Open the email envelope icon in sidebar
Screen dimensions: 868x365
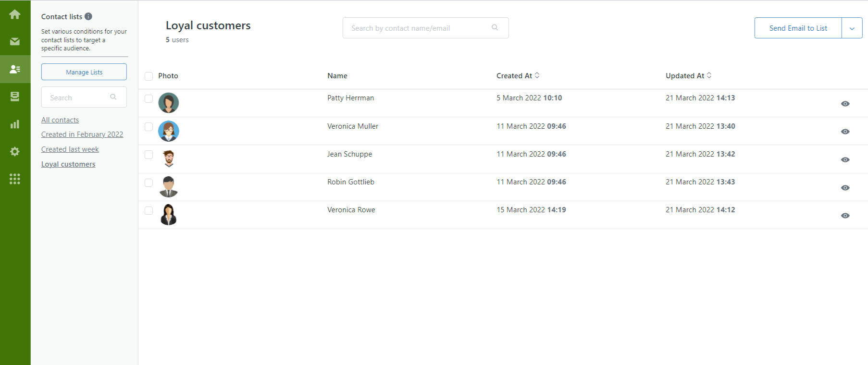15,42
